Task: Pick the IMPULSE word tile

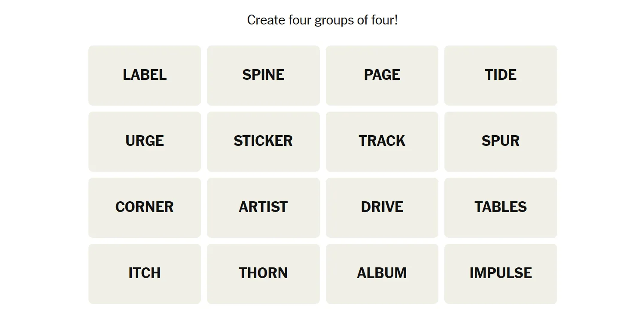Action: [501, 273]
